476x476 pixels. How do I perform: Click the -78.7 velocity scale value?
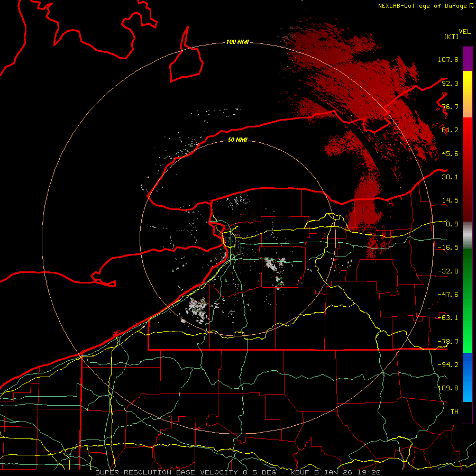(448, 342)
